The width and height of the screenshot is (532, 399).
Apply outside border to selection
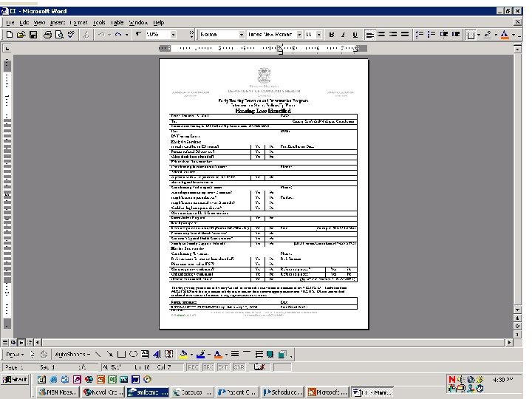pos(471,34)
